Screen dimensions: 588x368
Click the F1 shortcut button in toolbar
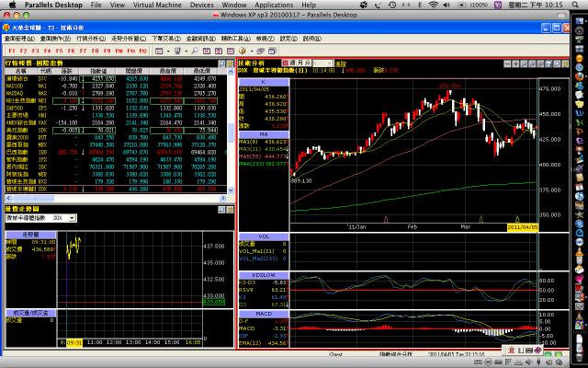[x=12, y=51]
